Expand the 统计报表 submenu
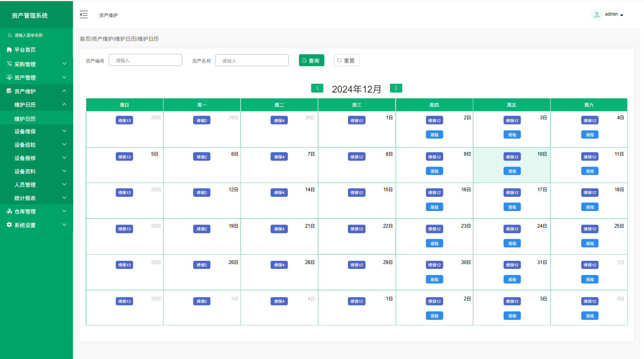Image resolution: width=644 pixels, height=359 pixels. click(64, 198)
